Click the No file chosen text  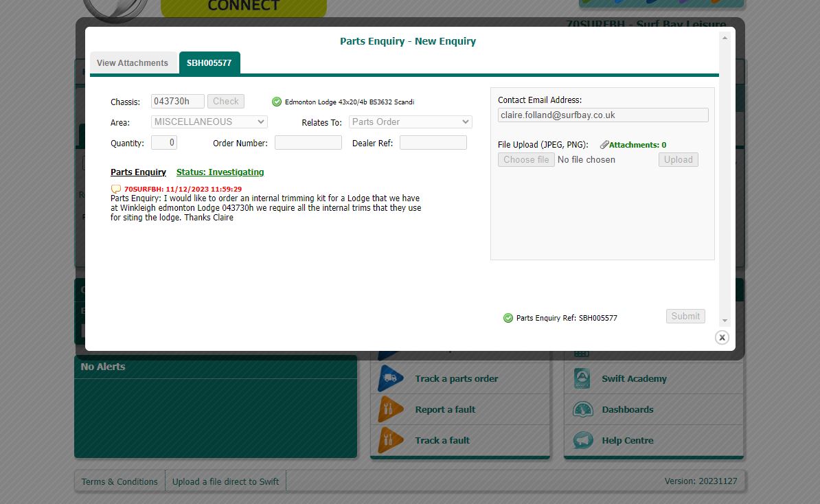pos(586,159)
